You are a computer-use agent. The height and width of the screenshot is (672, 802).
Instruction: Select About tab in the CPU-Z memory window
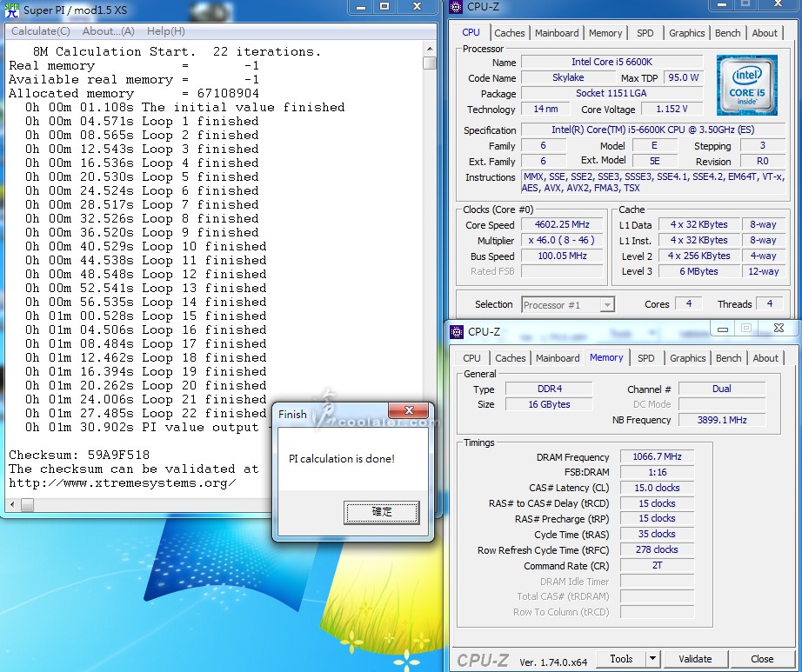[x=765, y=358]
